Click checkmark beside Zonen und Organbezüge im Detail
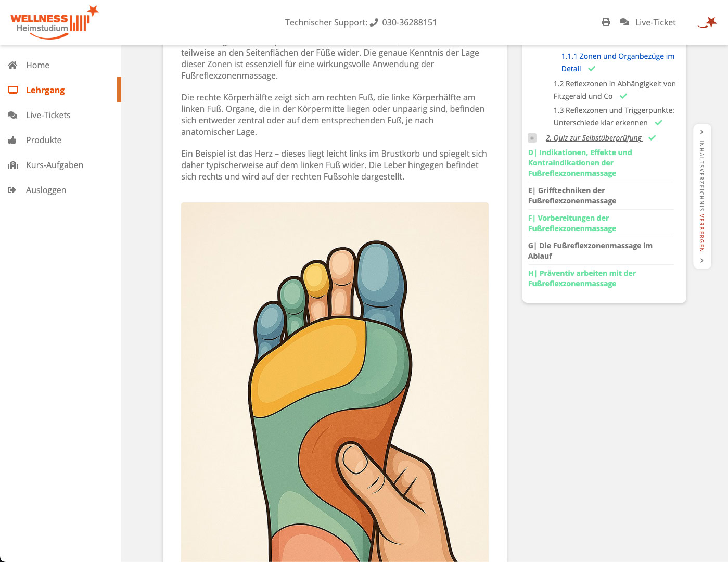 [x=592, y=69]
